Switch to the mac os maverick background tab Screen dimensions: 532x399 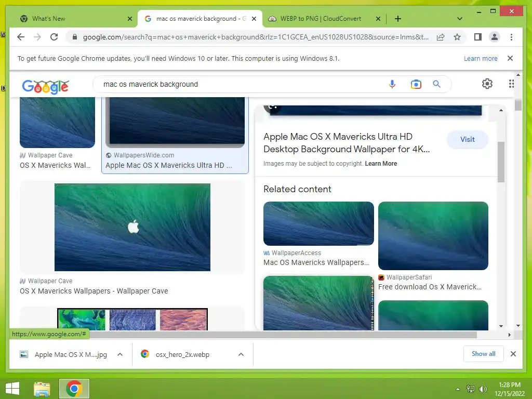coord(200,19)
